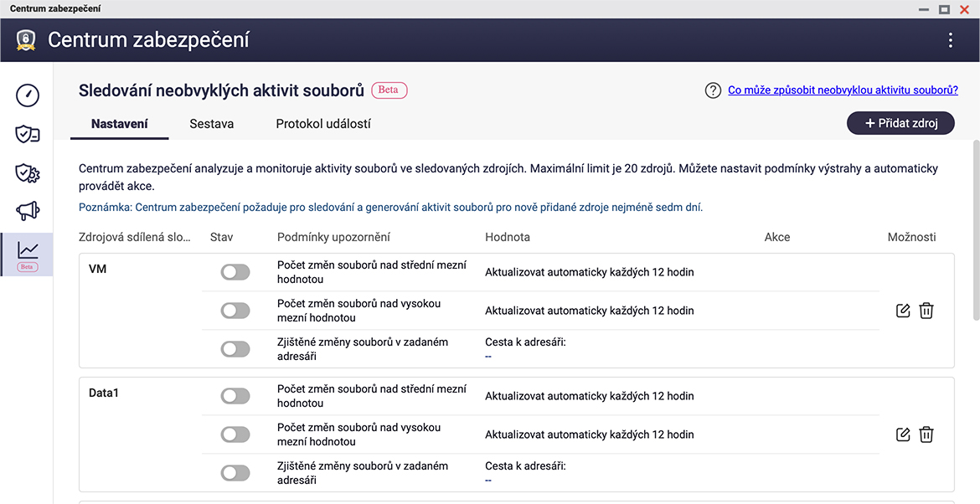Switch to the Protokol událostí tab
Image resolution: width=980 pixels, height=504 pixels.
323,124
